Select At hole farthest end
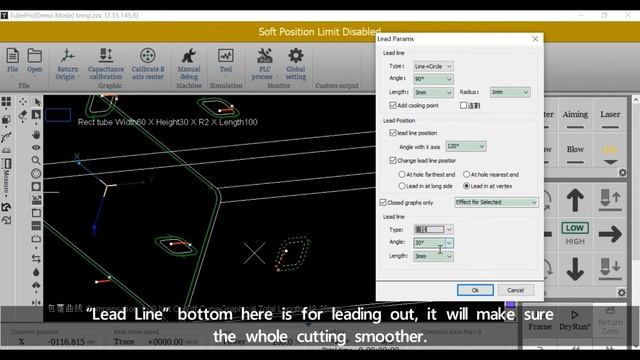Screen dimensions: 640x360 point(402,174)
